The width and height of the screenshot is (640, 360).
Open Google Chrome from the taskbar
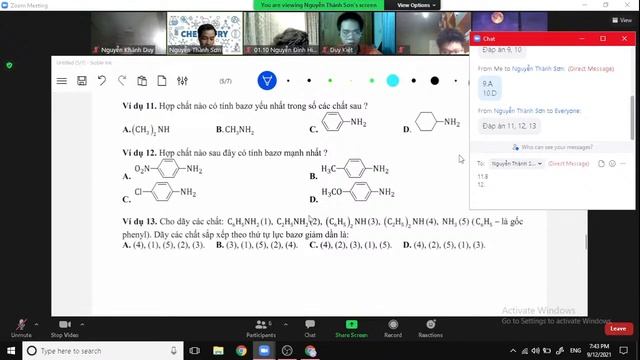241,351
